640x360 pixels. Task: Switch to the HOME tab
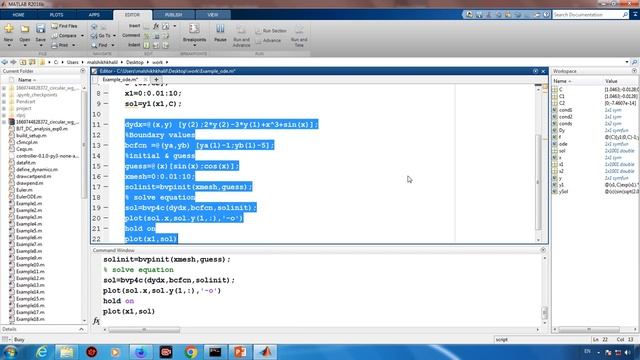point(18,15)
